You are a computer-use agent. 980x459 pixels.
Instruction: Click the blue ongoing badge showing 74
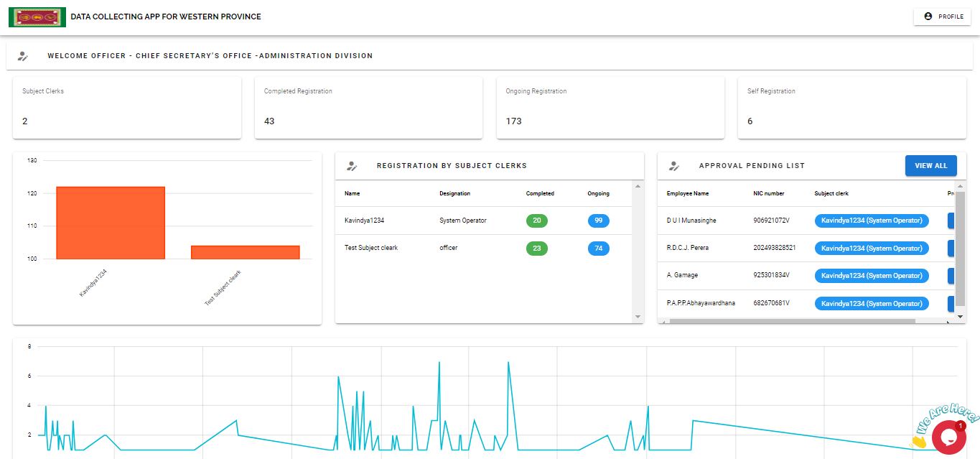[x=598, y=249]
